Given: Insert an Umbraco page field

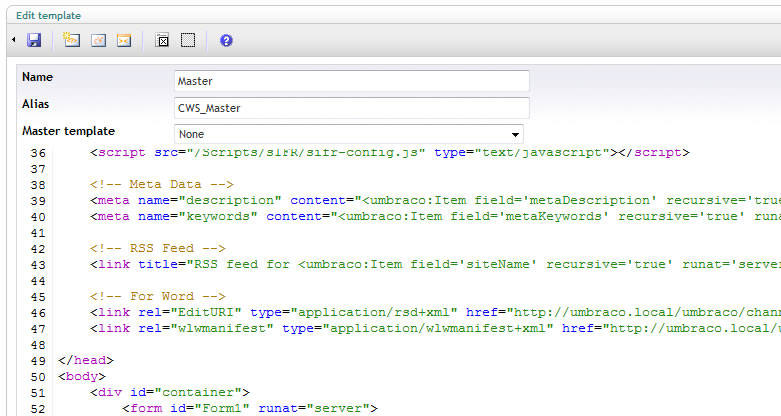Looking at the screenshot, I should click(x=71, y=40).
